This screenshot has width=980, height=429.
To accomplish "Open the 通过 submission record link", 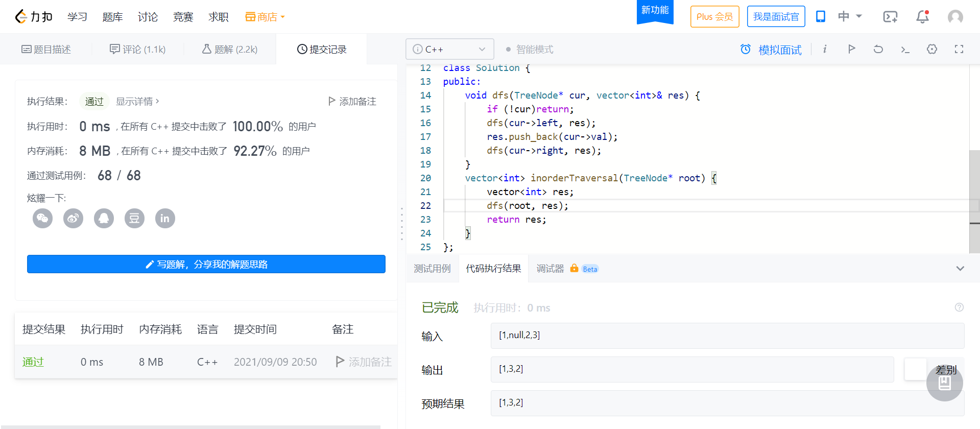I will 33,362.
